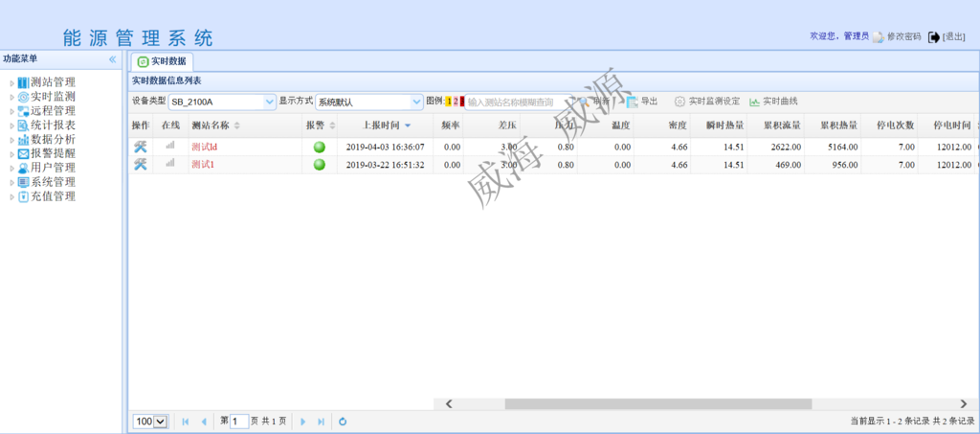Click the tools icon for 测试1 row
The image size is (980, 434).
(140, 164)
